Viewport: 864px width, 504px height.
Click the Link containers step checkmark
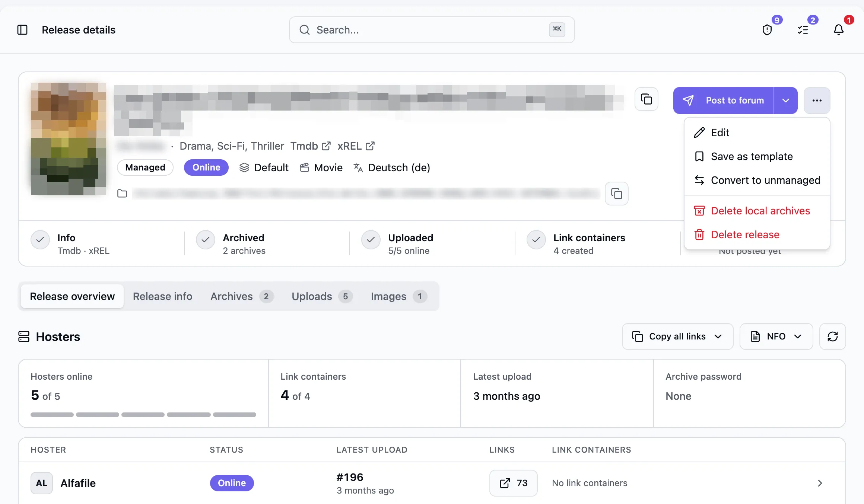tap(536, 240)
